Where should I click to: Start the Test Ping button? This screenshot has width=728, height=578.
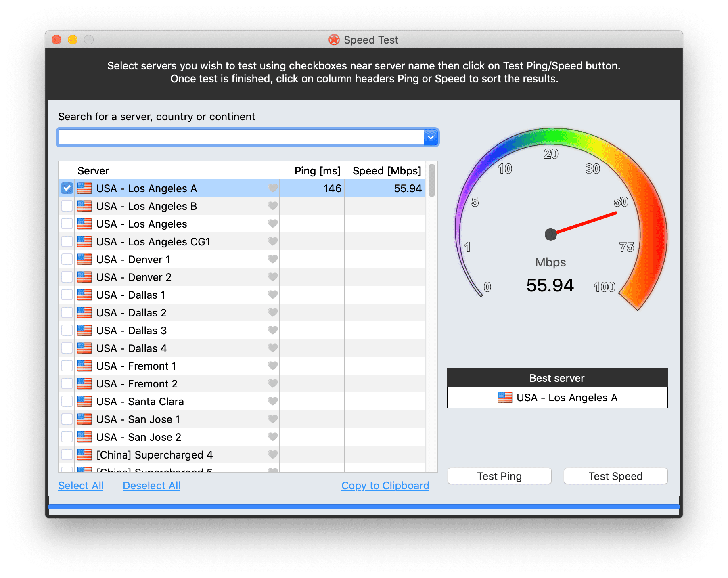[499, 476]
